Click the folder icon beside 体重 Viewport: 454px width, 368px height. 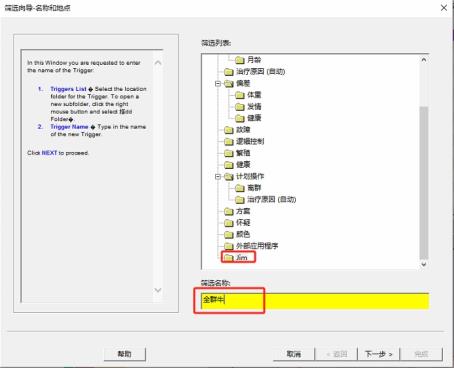point(240,95)
